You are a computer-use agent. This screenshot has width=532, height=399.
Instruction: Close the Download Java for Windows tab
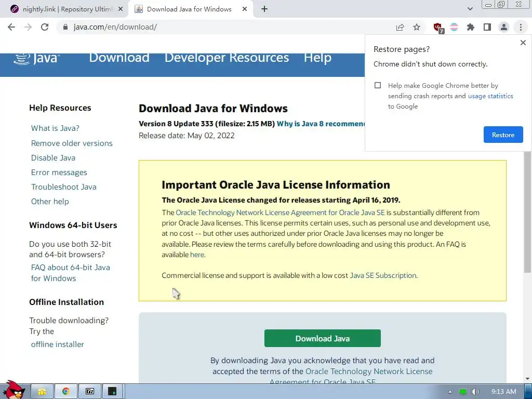click(x=245, y=9)
